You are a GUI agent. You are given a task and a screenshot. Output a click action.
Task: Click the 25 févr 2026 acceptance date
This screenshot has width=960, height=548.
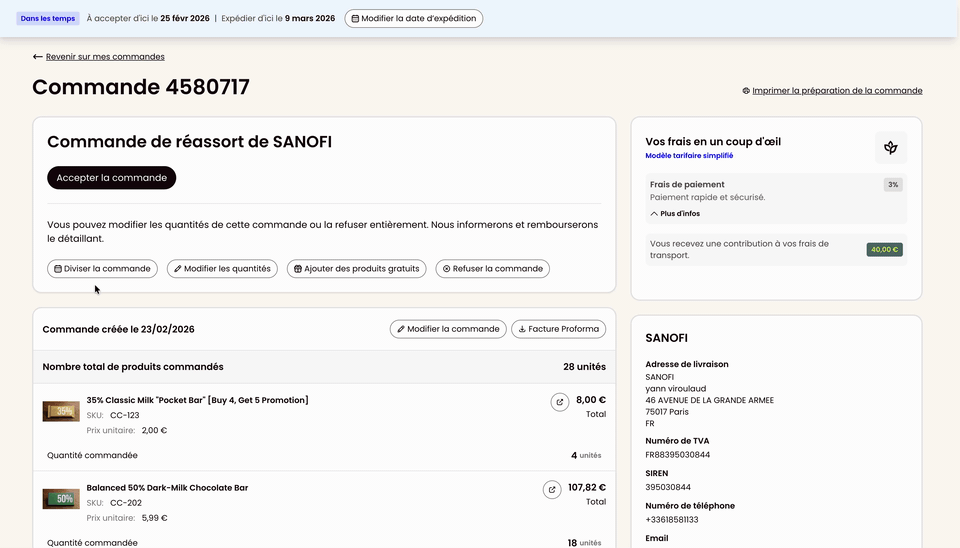point(185,18)
